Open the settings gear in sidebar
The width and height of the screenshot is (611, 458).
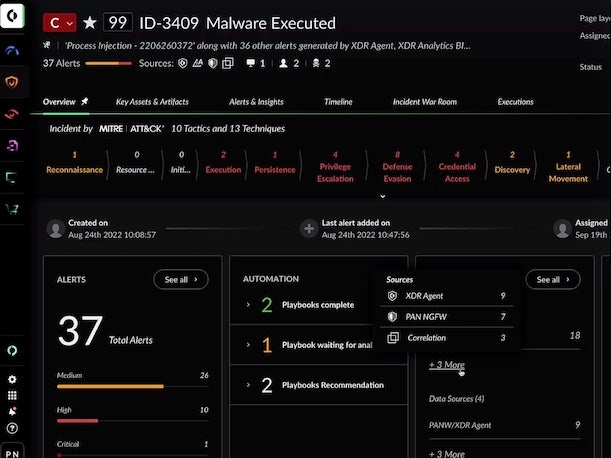(12, 380)
